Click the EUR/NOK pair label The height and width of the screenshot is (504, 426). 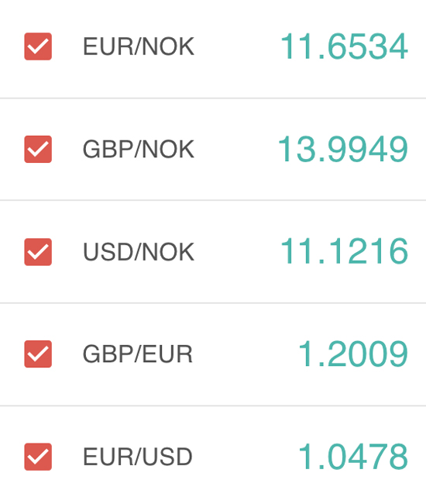tap(139, 47)
